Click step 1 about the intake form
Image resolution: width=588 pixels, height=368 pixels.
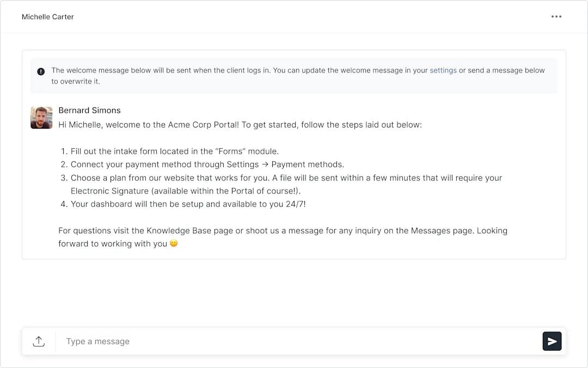pyautogui.click(x=174, y=152)
